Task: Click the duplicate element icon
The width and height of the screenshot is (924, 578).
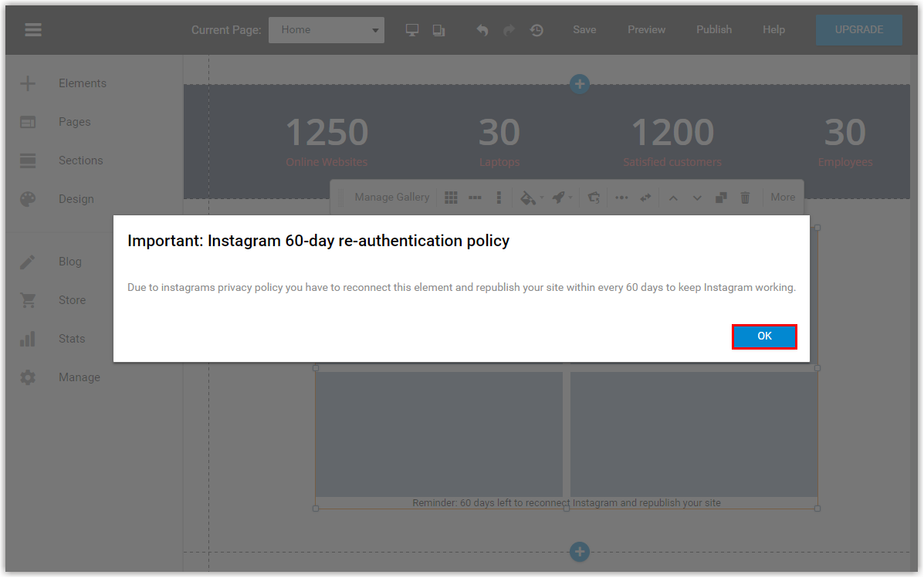Action: (721, 198)
